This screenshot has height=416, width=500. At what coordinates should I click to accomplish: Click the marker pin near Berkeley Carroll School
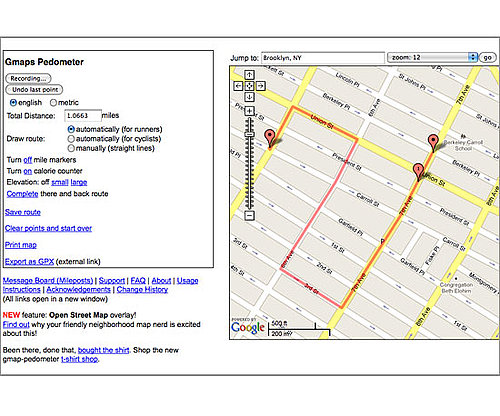pyautogui.click(x=433, y=143)
